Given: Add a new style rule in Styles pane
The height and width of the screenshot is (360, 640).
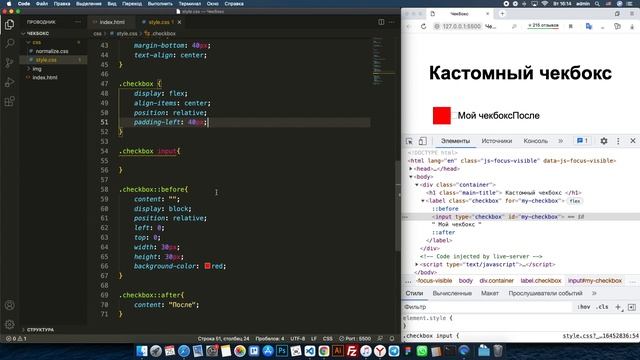Looking at the screenshot, I should 618,307.
